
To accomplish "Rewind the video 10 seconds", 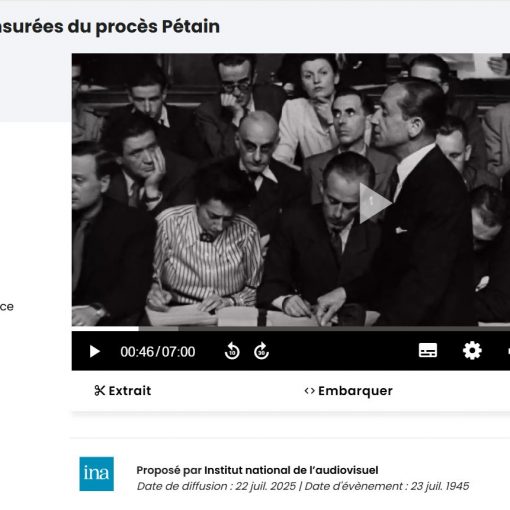I will 232,351.
